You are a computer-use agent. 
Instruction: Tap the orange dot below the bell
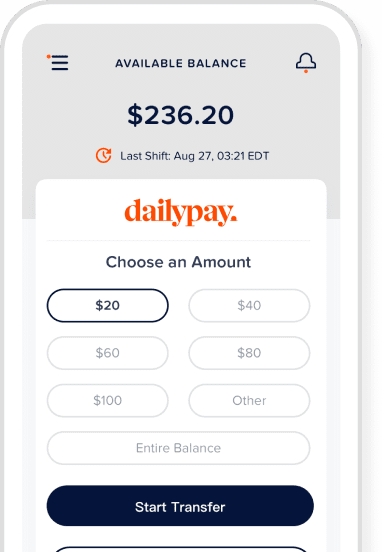pyautogui.click(x=306, y=72)
